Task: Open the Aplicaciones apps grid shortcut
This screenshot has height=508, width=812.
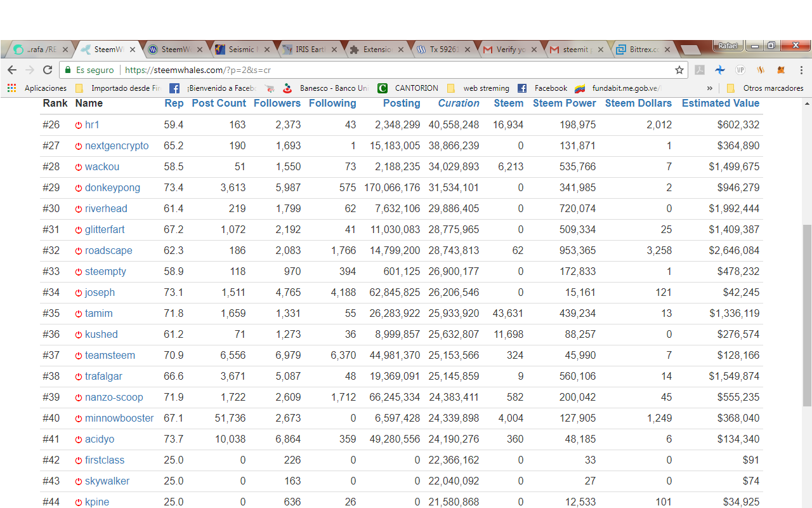Action: [x=37, y=88]
